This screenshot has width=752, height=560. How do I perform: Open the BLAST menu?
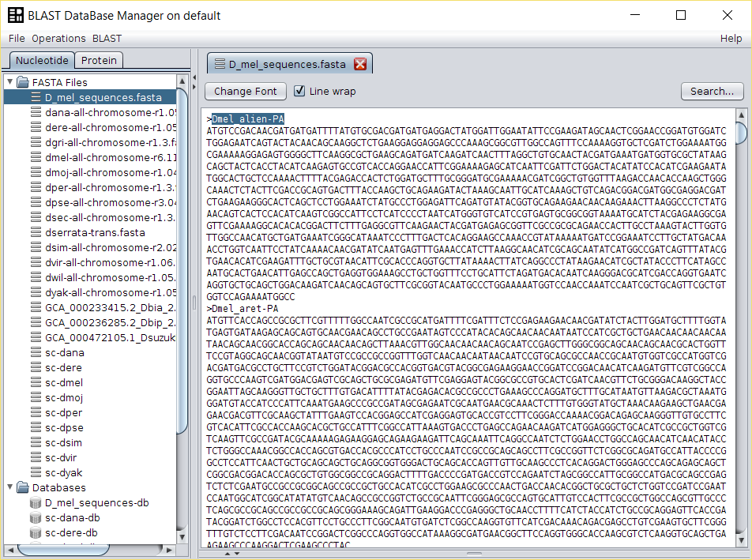[107, 38]
